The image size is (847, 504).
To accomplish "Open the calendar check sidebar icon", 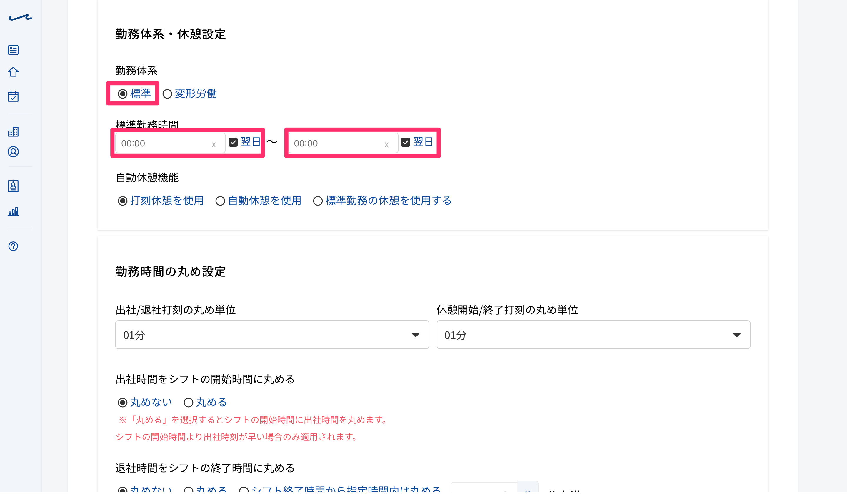I will click(x=13, y=96).
